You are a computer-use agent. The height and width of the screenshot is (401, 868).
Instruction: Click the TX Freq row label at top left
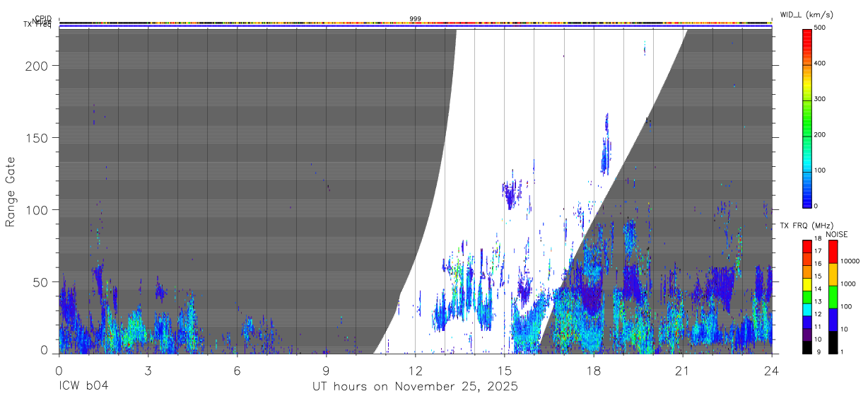point(37,25)
